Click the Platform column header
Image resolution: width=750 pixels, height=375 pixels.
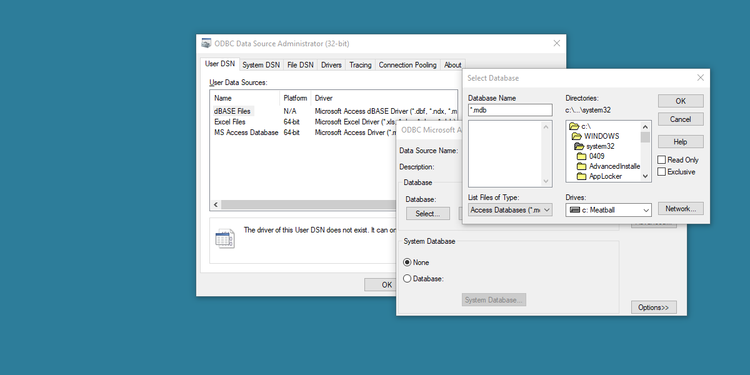click(x=295, y=98)
